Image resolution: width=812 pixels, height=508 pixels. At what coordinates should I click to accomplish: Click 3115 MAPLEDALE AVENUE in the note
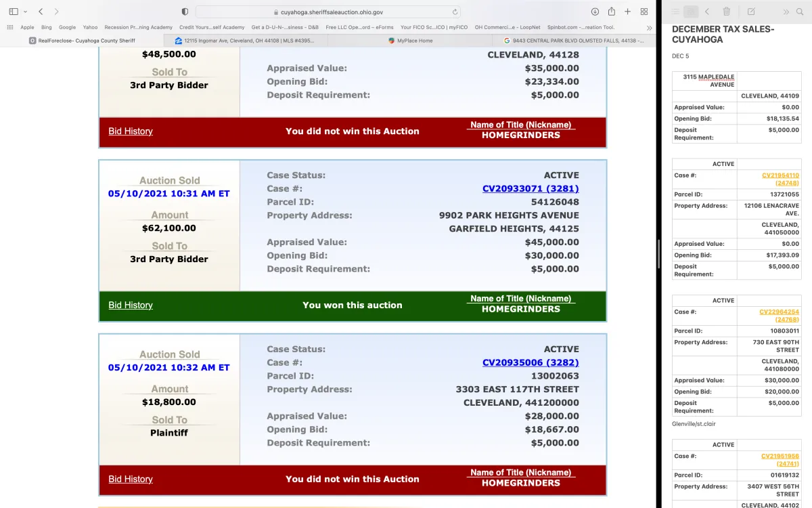point(708,81)
